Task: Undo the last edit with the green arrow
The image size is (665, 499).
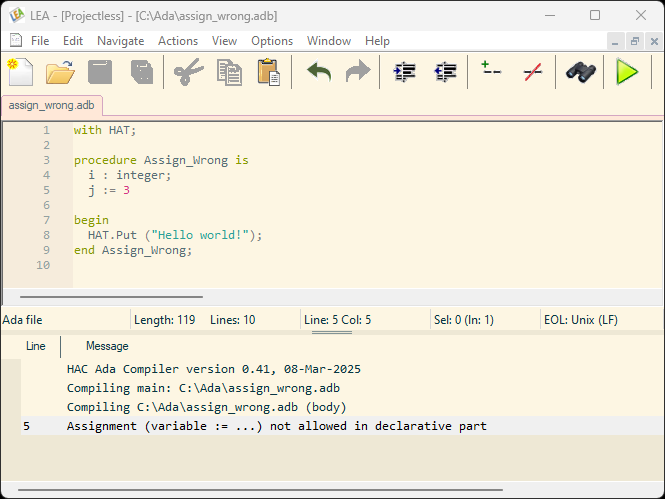Action: point(318,72)
